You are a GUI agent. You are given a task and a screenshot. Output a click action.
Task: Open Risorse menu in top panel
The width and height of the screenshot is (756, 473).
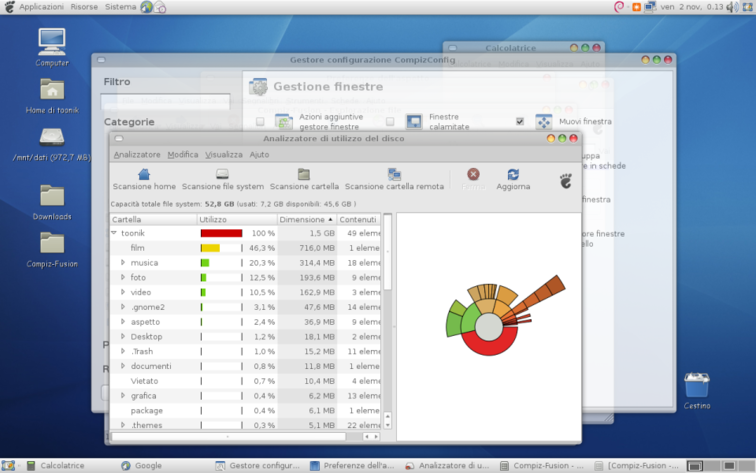pyautogui.click(x=84, y=7)
